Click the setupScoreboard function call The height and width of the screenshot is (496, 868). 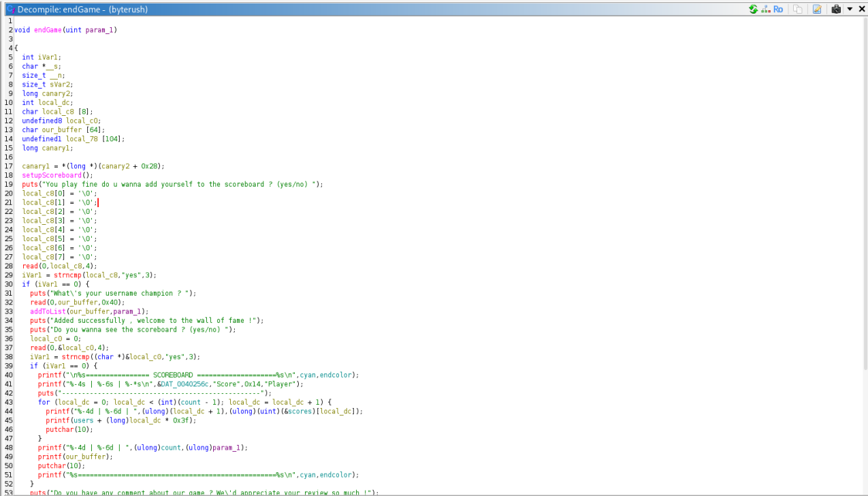click(x=51, y=175)
